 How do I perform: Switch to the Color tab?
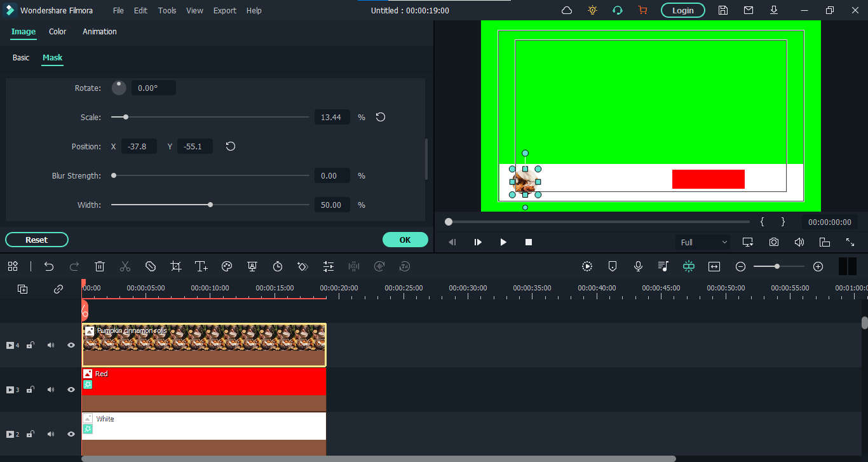click(58, 31)
